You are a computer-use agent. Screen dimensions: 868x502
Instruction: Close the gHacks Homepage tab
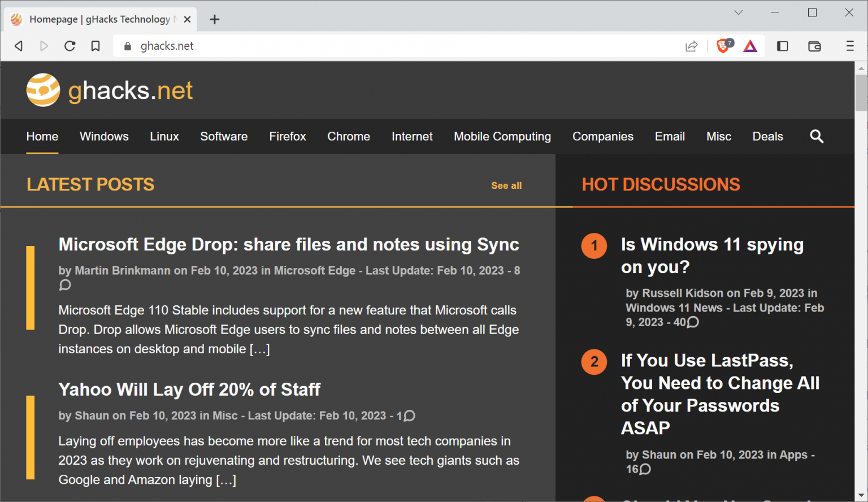pos(188,19)
